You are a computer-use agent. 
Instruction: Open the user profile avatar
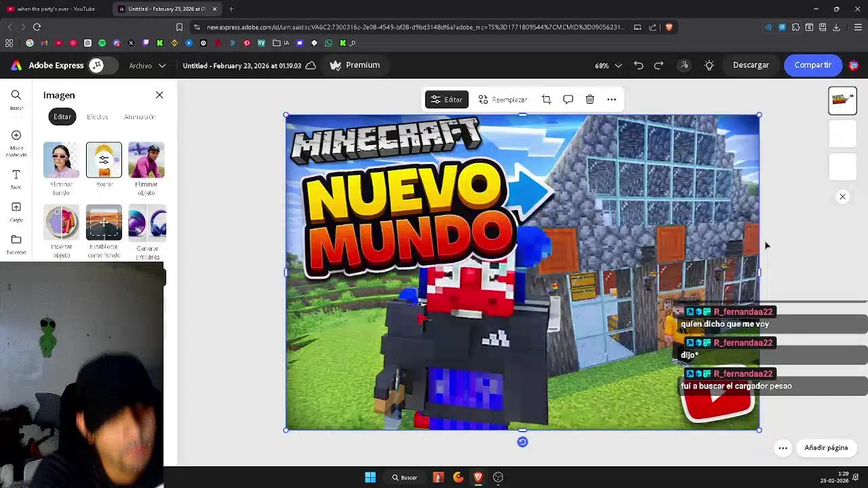854,65
